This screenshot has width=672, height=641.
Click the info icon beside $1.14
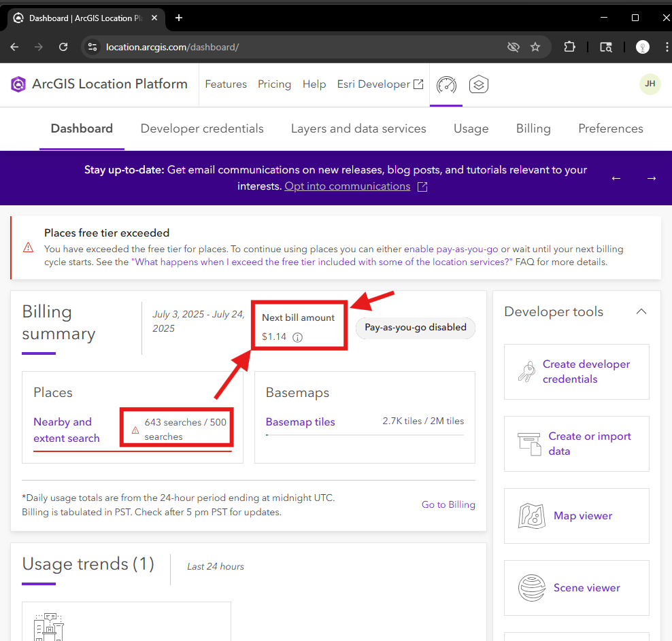297,337
